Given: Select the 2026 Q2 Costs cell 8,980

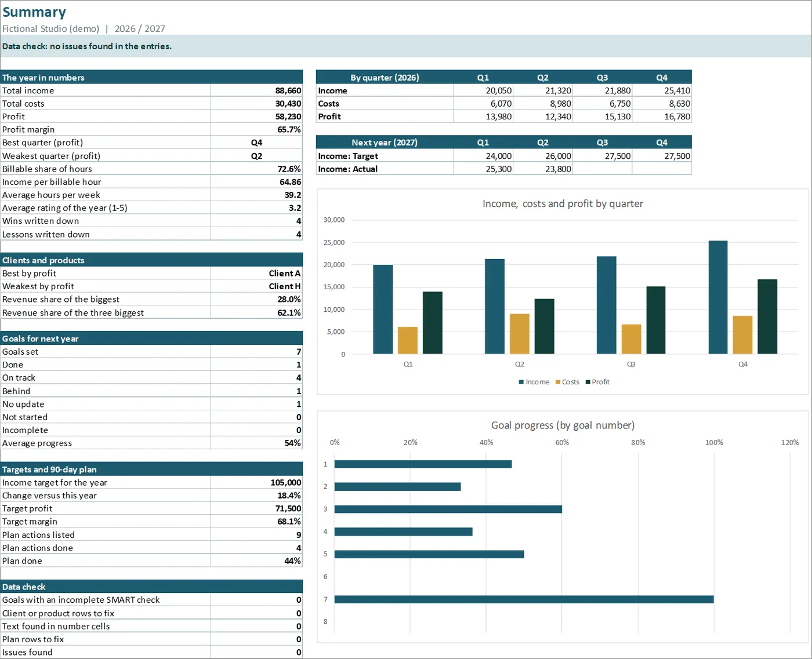Looking at the screenshot, I should (x=542, y=103).
